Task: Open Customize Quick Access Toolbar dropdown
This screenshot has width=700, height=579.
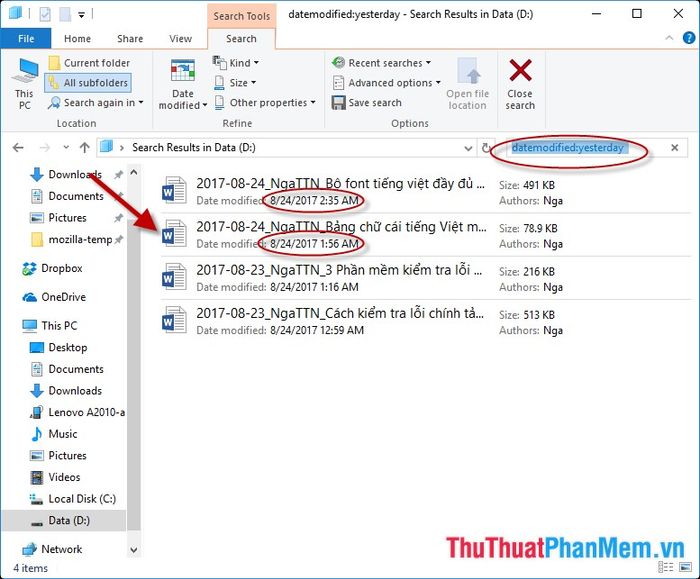Action: click(82, 15)
